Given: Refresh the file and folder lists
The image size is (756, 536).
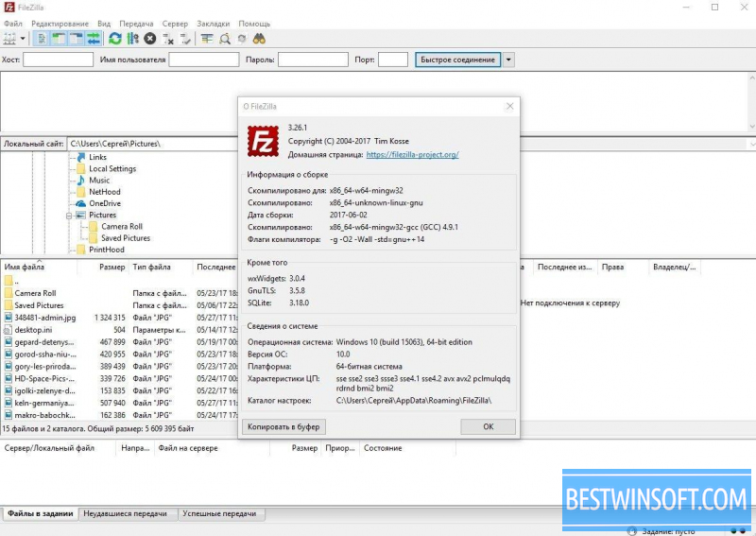Looking at the screenshot, I should point(115,39).
